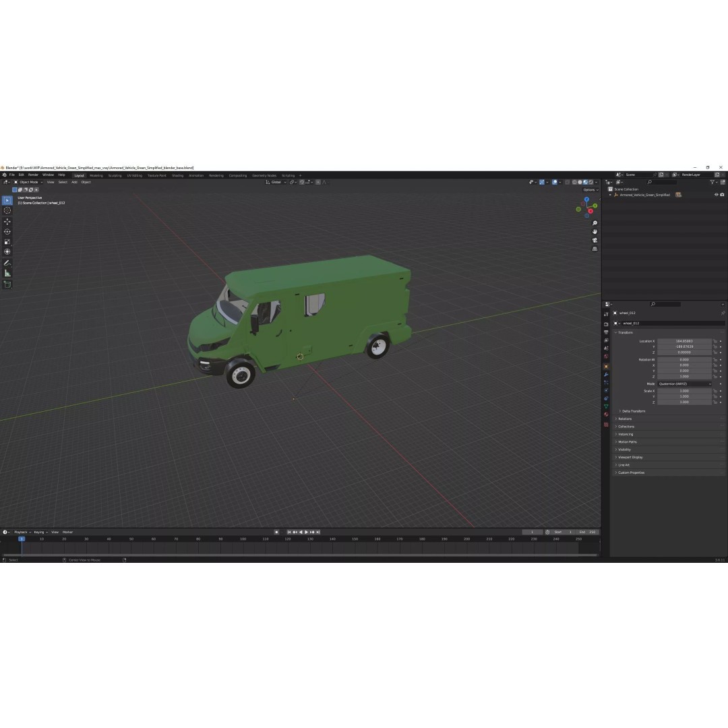Jump to timeline end frame

[318, 532]
